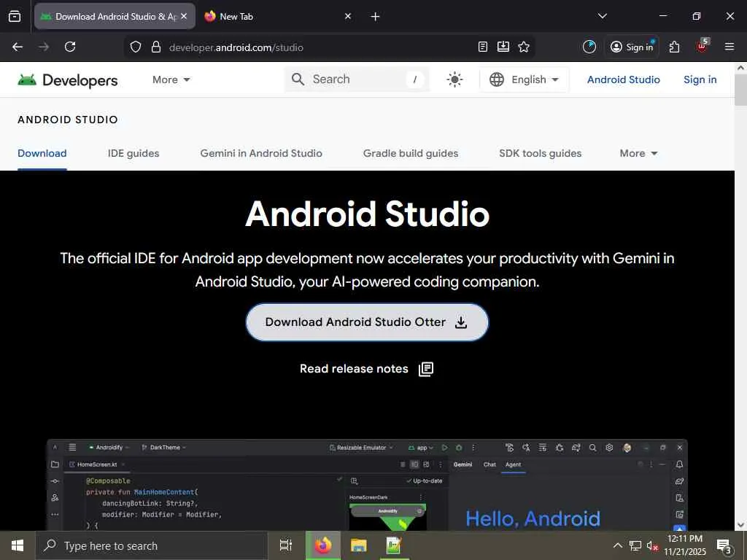Click the Windows taskbar search box
Viewport: 747px width, 560px height.
click(x=152, y=545)
